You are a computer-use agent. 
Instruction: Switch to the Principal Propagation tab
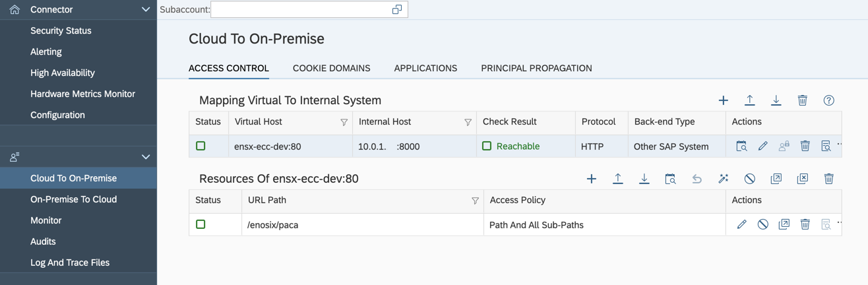(x=536, y=68)
